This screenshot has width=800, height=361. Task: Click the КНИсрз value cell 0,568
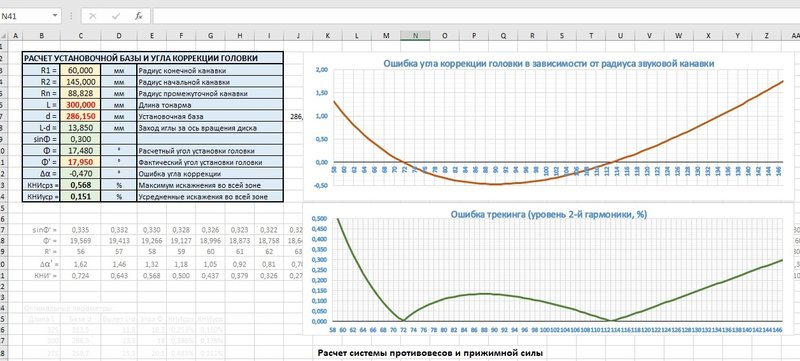point(81,185)
